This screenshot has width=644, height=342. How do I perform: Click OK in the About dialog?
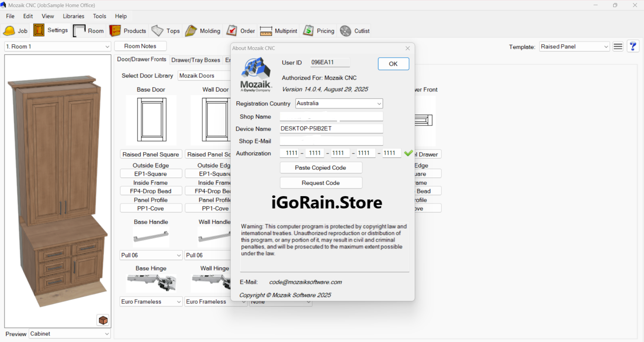tap(393, 64)
